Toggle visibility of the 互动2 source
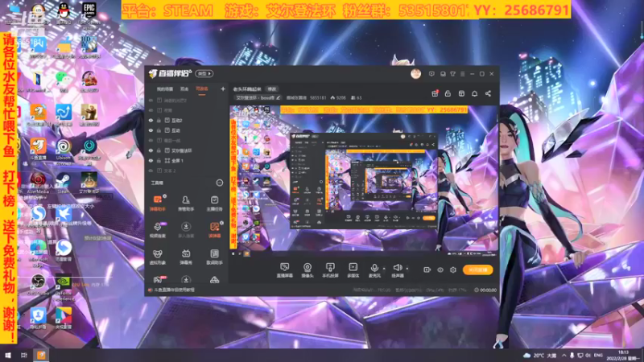Viewport: 644px width, 362px height. point(151,121)
